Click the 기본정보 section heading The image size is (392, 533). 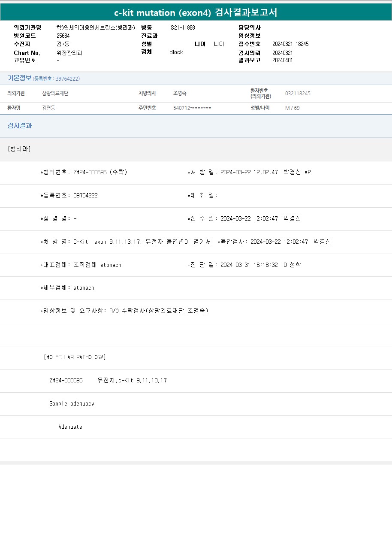tap(19, 78)
